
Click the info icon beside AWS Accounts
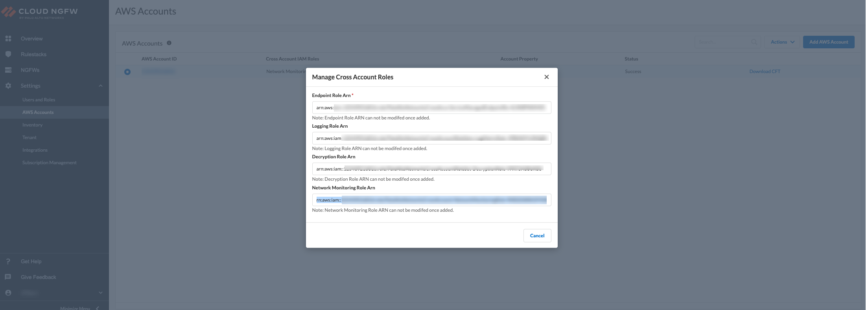(169, 43)
